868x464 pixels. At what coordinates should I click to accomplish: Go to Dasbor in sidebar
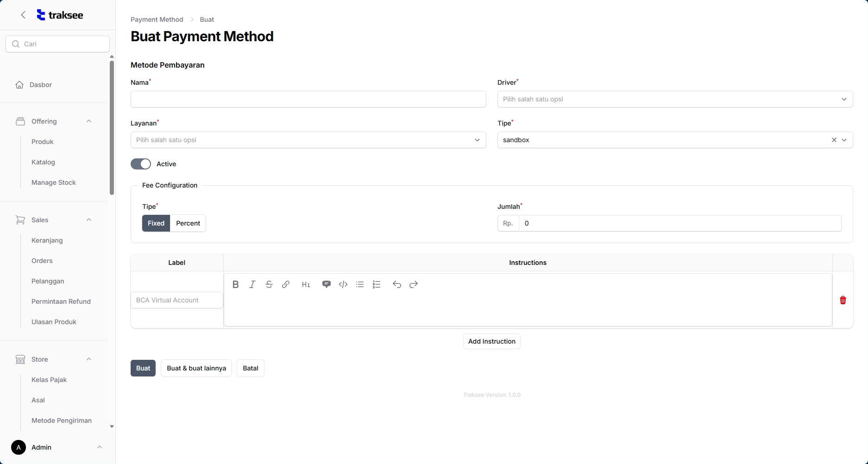(x=41, y=85)
